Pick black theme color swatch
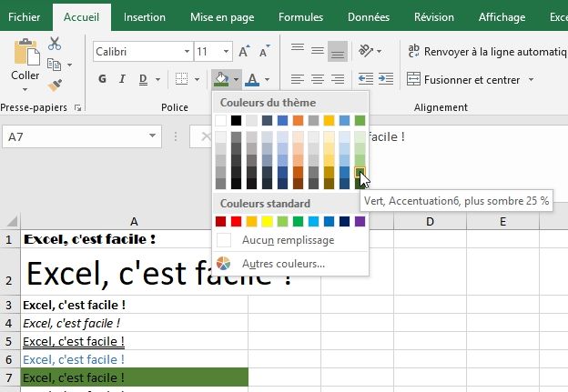 point(236,120)
